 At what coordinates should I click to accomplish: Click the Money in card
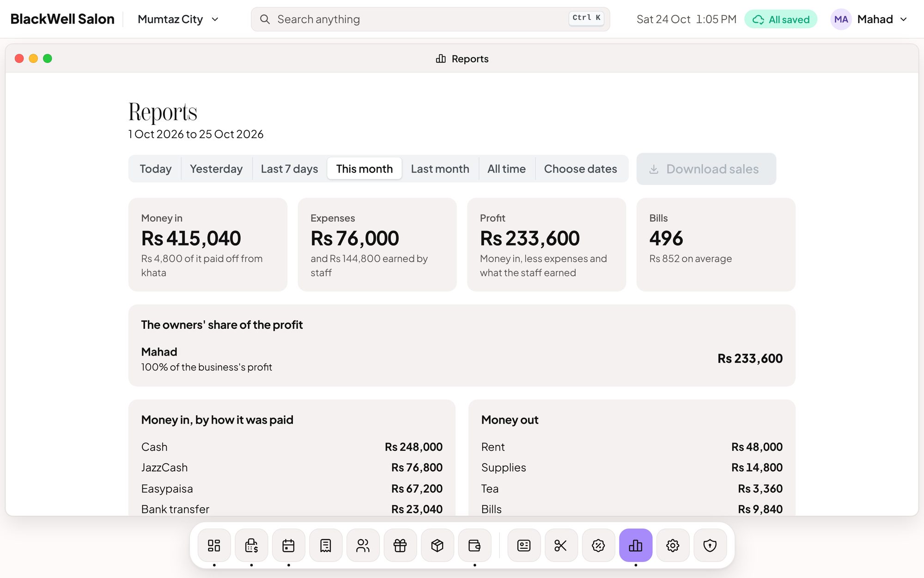pos(208,245)
